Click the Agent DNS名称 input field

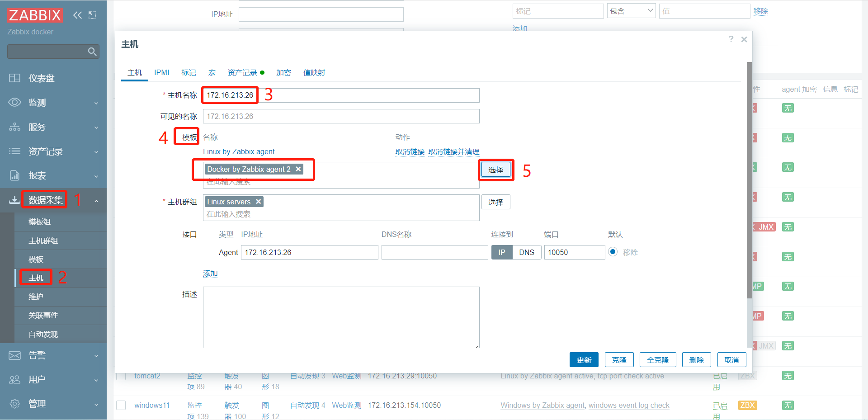(435, 252)
